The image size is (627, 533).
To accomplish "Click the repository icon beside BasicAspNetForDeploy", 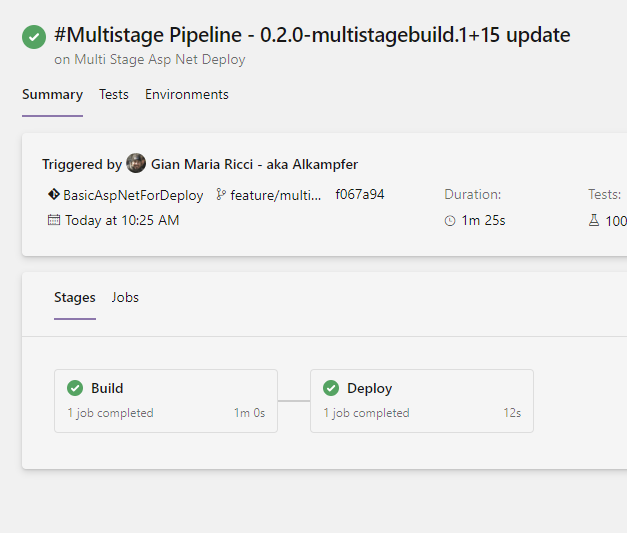I will pos(54,195).
